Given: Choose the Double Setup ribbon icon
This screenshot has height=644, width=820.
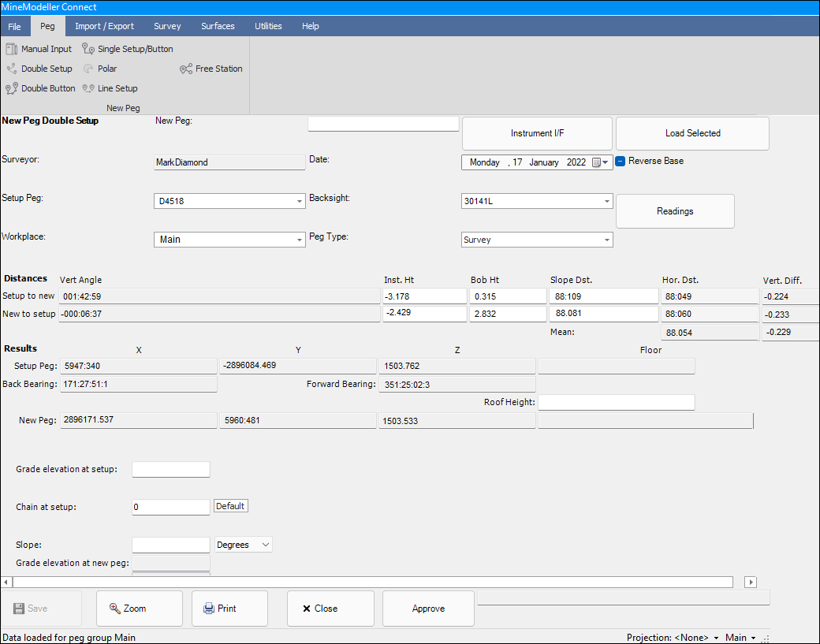Looking at the screenshot, I should pyautogui.click(x=39, y=69).
